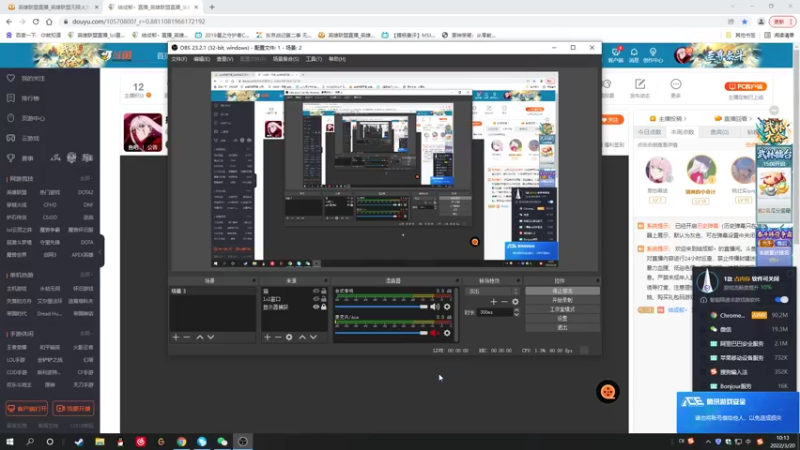Toggle visibility of the 窗口 source row
Screen dimensions: 800x450
pos(316,299)
